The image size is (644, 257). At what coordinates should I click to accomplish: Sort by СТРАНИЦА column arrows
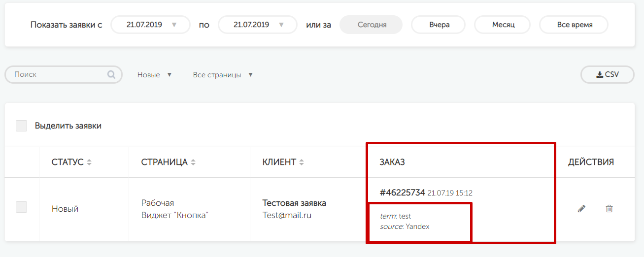pos(193,162)
